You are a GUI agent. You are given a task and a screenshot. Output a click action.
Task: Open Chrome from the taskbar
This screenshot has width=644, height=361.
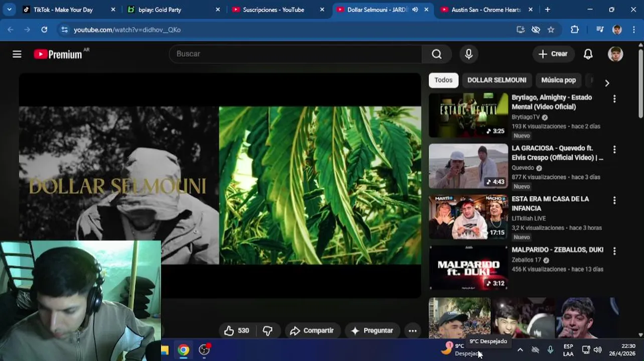coord(184,350)
